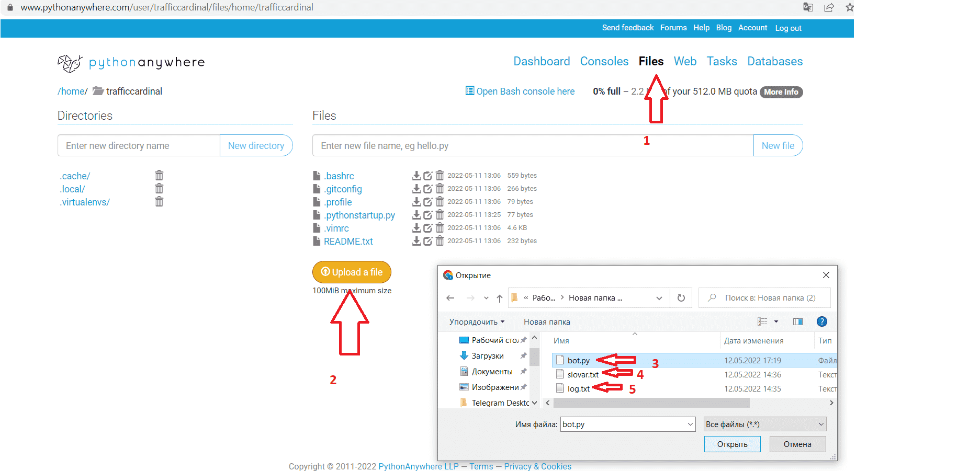Select Документы in dialog sidebar

pos(492,372)
